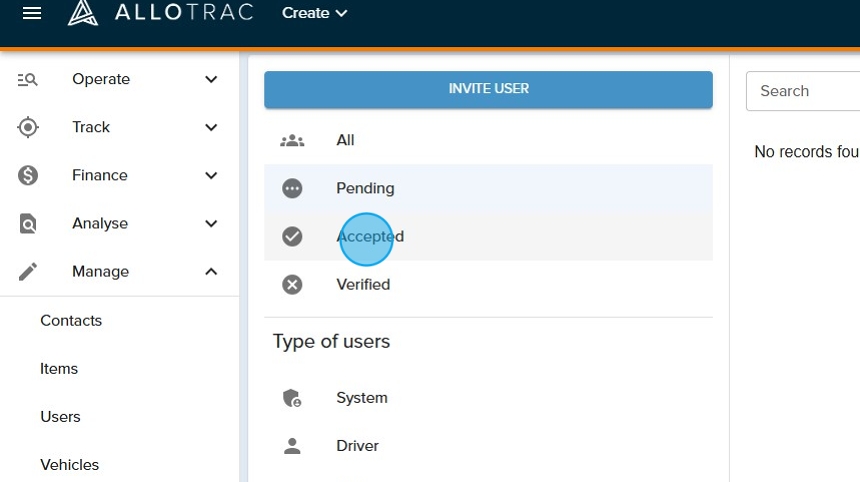Click the Finance dollar icon
Image resolution: width=860 pixels, height=482 pixels.
coord(28,176)
